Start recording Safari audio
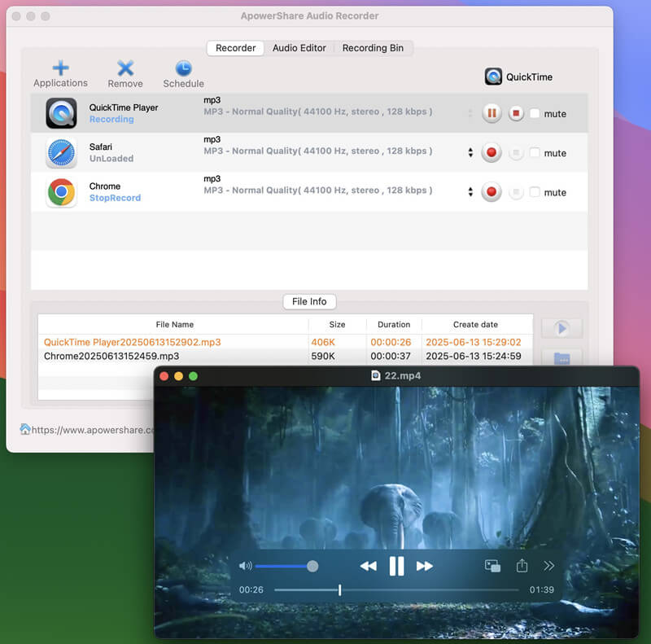 [492, 152]
